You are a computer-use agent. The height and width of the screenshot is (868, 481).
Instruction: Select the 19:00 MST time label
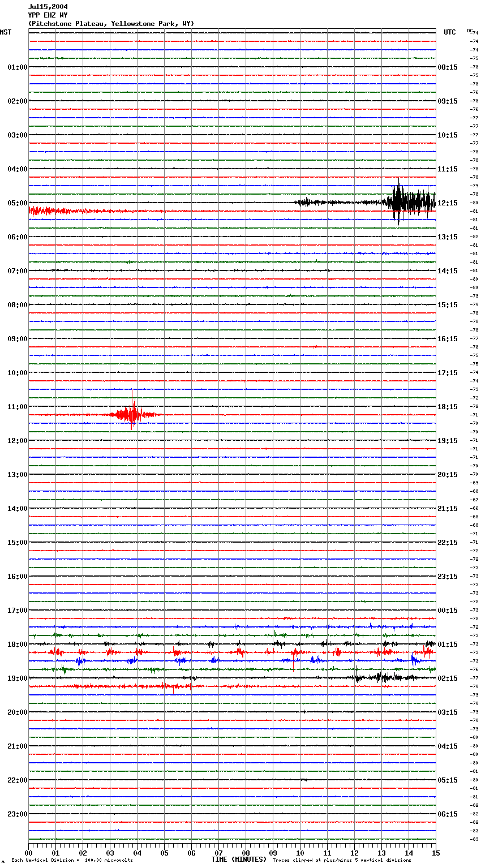click(x=17, y=678)
